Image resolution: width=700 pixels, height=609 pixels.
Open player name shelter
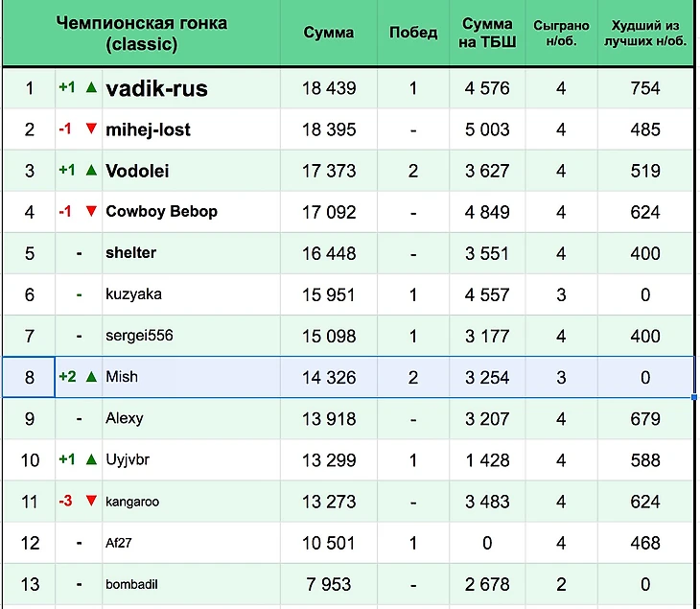(x=130, y=252)
